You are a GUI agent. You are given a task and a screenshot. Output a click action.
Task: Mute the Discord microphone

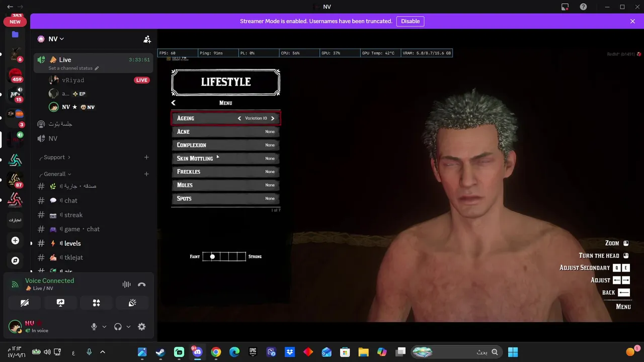(94, 327)
